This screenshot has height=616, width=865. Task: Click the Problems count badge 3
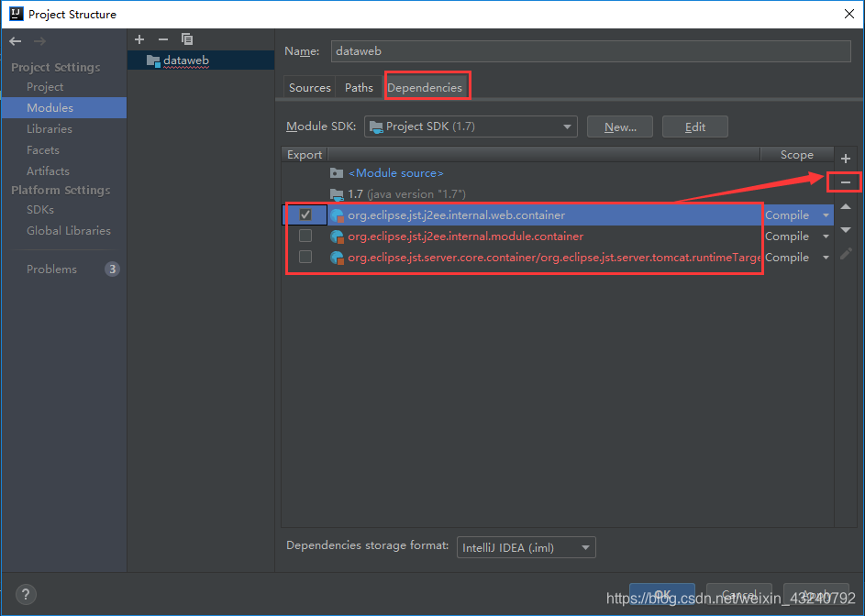point(112,269)
